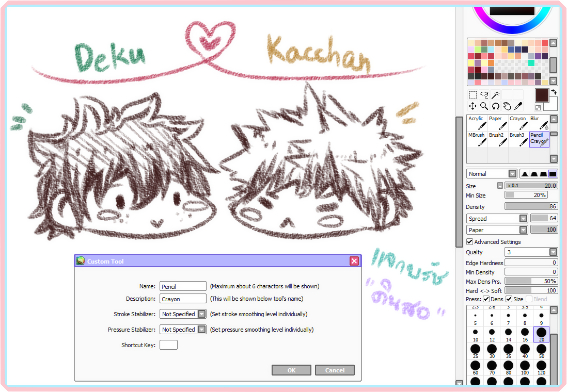The image size is (567, 392).
Task: Select the hand pan tool
Action: 507,106
